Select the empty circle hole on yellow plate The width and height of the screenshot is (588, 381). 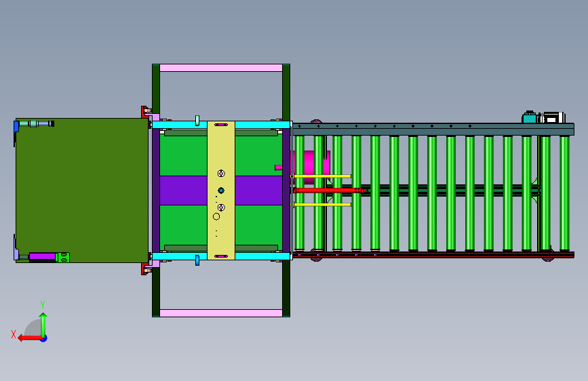[x=216, y=216]
